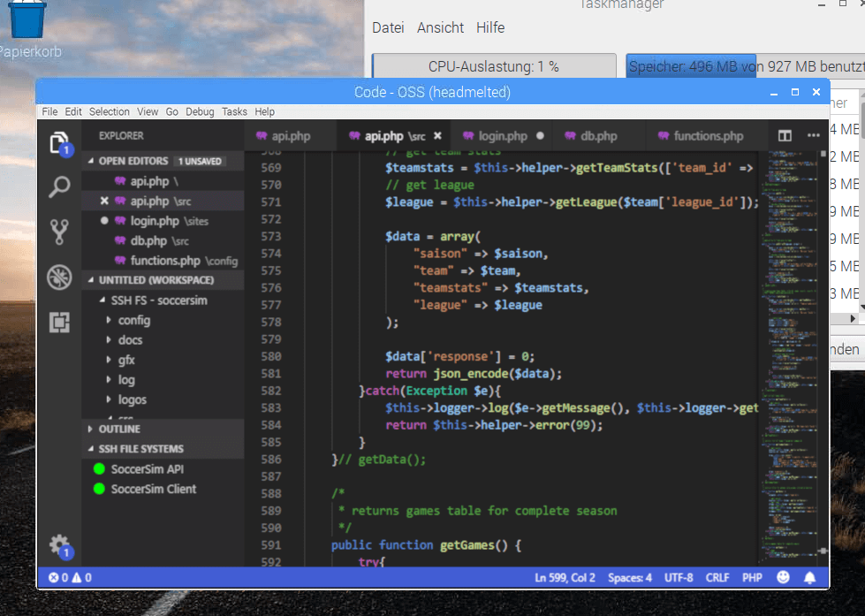
Task: Open the Source Control view
Action: point(58,232)
